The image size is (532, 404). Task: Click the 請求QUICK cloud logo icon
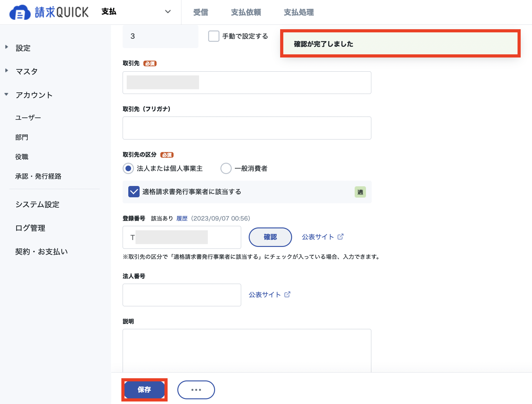20,13
